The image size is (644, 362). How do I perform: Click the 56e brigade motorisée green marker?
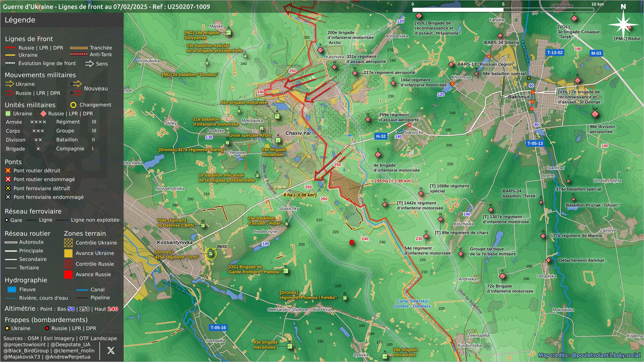[277, 116]
